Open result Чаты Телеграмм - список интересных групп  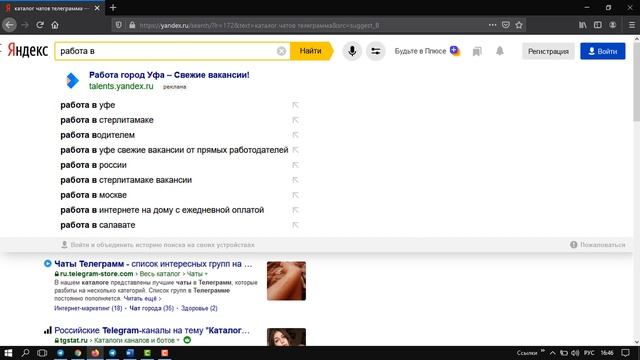153,264
